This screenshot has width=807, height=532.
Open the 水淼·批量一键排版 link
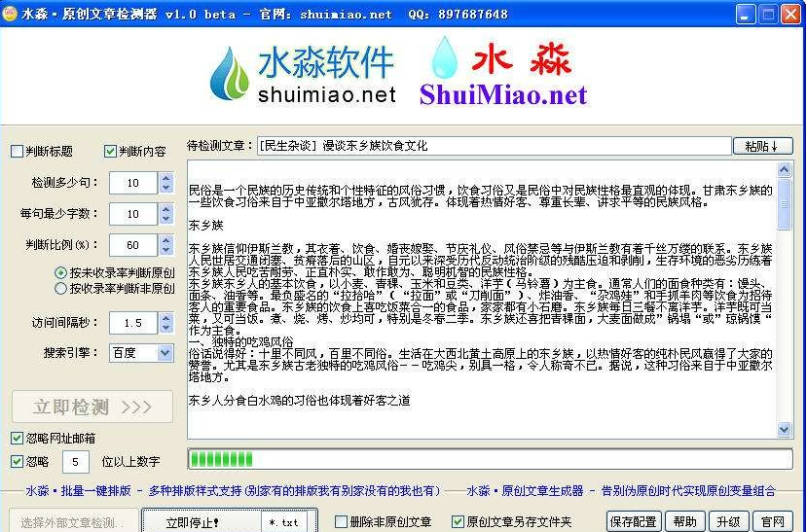coord(233,491)
